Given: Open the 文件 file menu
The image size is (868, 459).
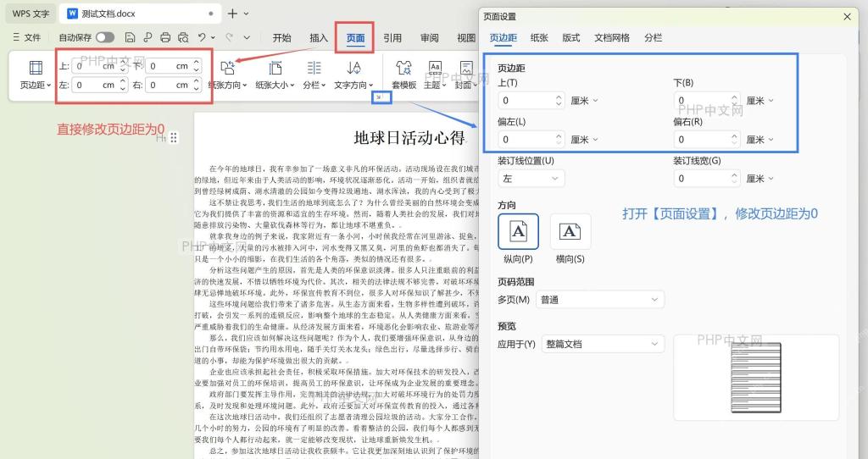Looking at the screenshot, I should (x=26, y=37).
